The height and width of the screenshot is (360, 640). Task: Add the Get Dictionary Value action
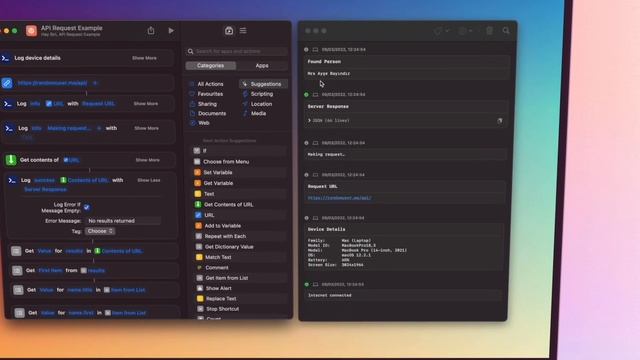[240, 247]
